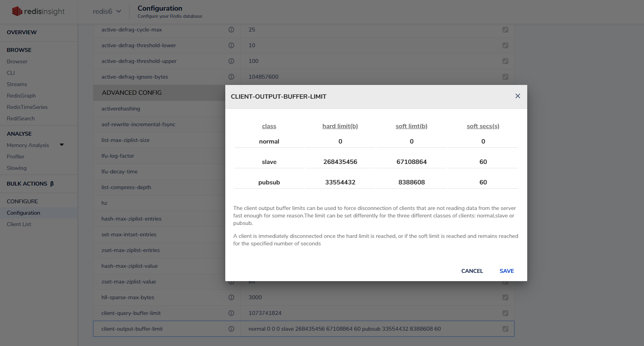
Task: Edit normal class hard limit field
Action: pos(340,142)
